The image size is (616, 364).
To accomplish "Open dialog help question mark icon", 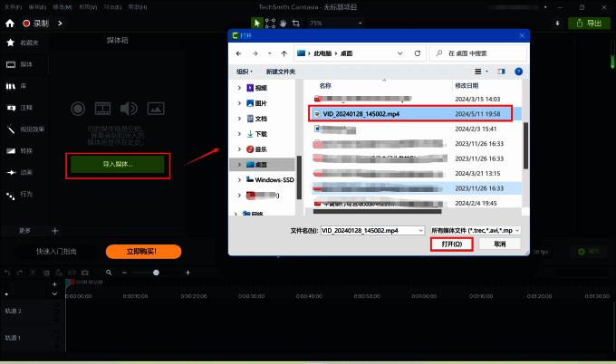I will [518, 72].
